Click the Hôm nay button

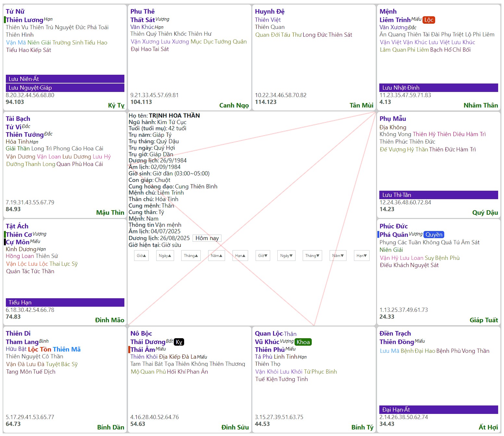tap(207, 238)
